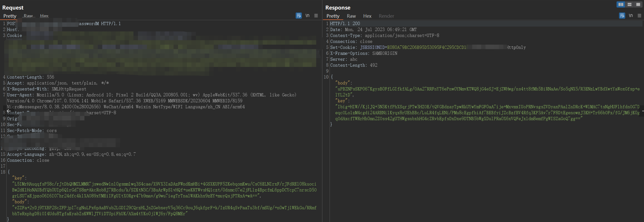The height and width of the screenshot is (222, 644).
Task: Open the Request panel hamburger options menu
Action: point(316,16)
